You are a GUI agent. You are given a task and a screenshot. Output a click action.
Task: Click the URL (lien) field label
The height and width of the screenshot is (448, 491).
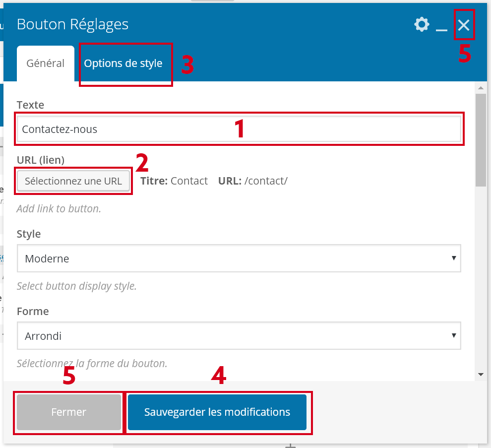point(41,160)
